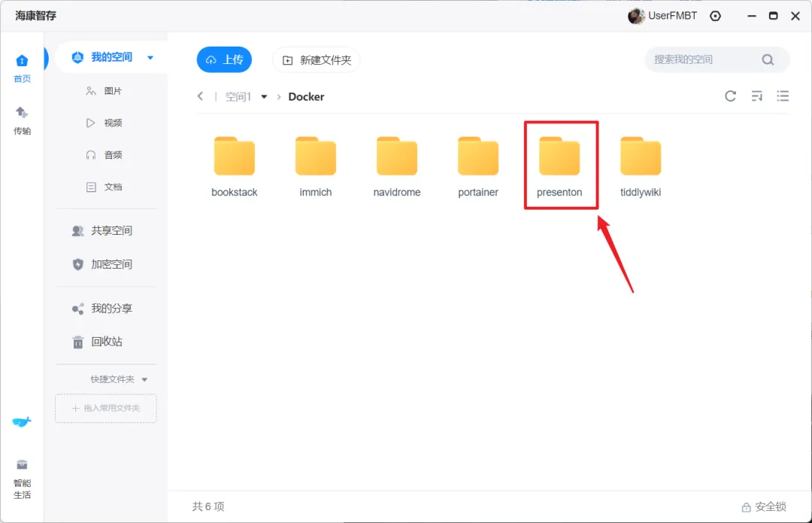This screenshot has height=523, width=812.
Task: Click the UserFMBT avatar
Action: 635,16
